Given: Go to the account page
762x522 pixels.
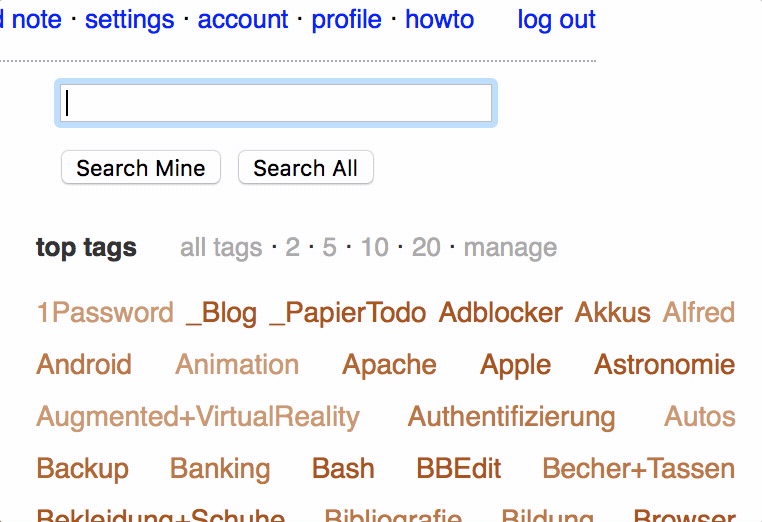Looking at the screenshot, I should pyautogui.click(x=243, y=19).
